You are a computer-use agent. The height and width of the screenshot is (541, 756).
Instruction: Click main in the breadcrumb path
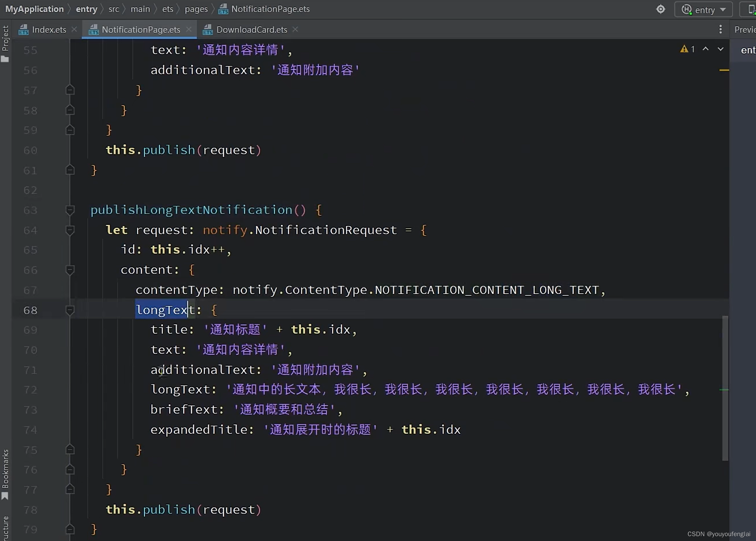(x=140, y=9)
